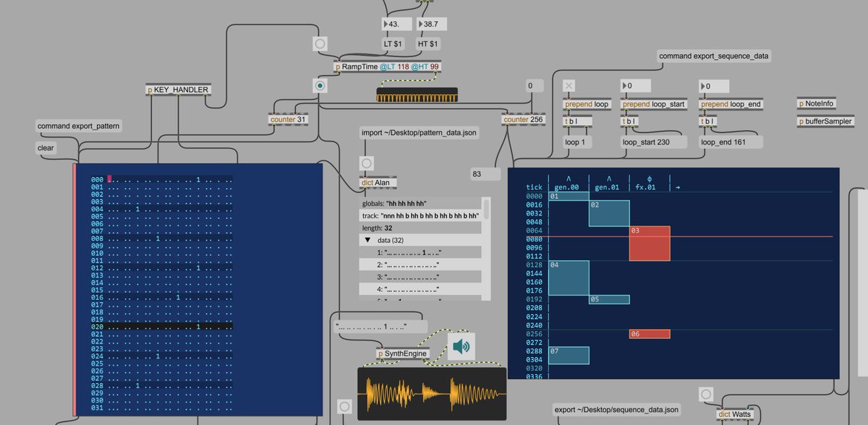
Task: Select sequencer block 01 in gen.00
Action: tap(569, 197)
